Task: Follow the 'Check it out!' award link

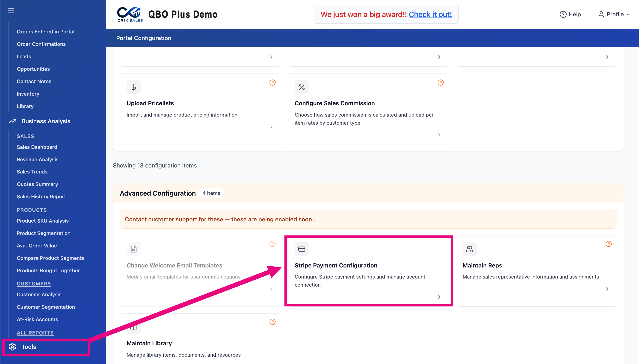Action: tap(430, 15)
